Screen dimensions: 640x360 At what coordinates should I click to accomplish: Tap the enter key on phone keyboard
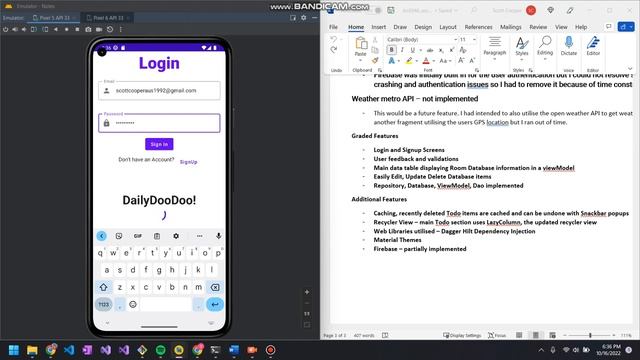(215, 304)
